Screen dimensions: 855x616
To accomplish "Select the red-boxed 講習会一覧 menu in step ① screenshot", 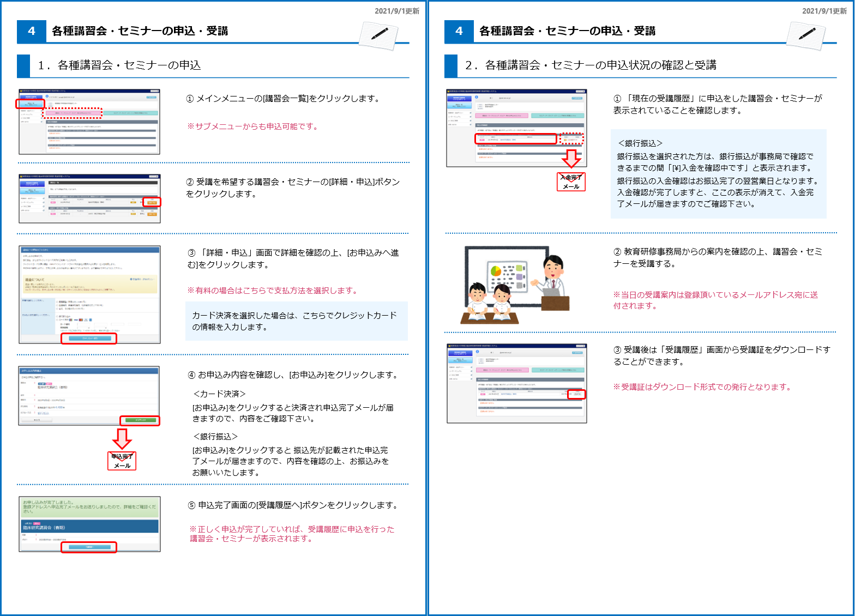I will 30,104.
